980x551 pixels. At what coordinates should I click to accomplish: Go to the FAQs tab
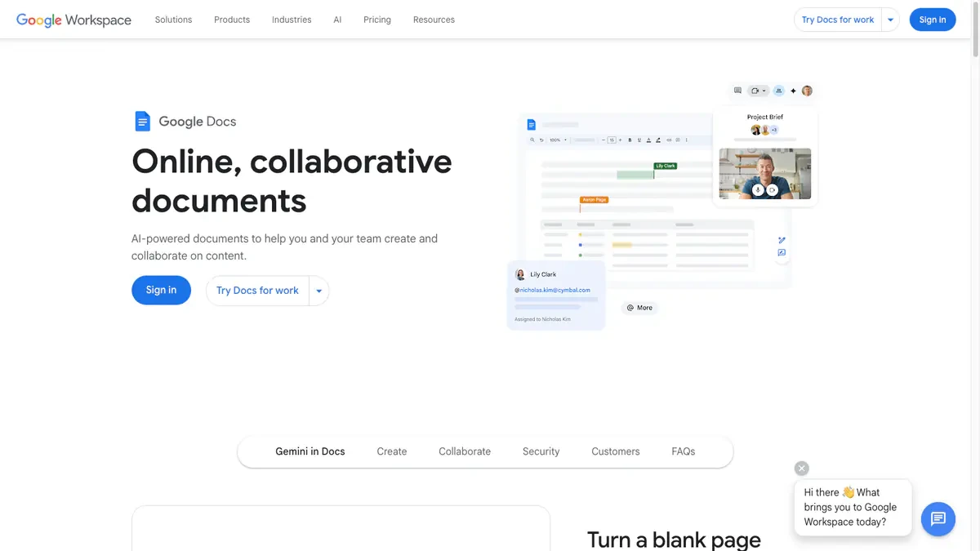(684, 451)
